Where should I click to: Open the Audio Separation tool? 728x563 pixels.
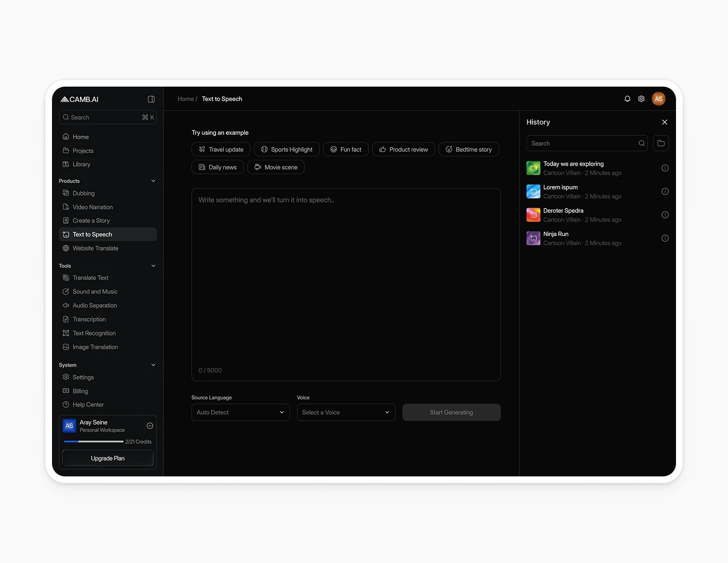coord(95,305)
